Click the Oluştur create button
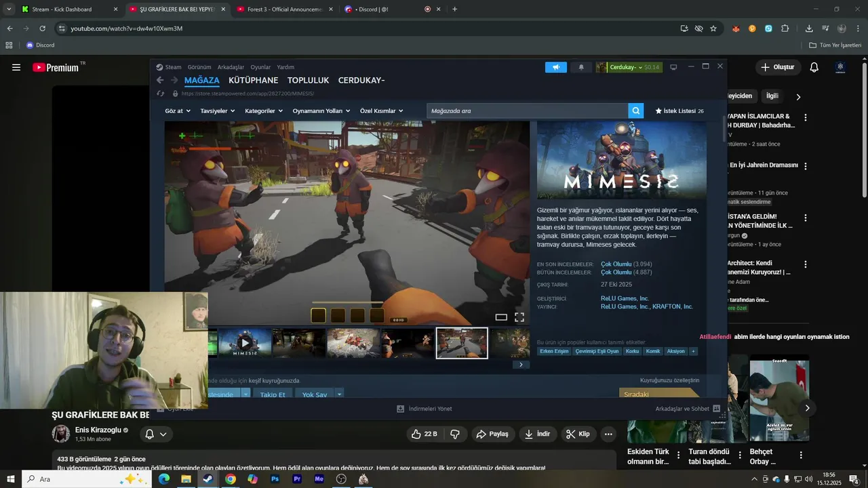The image size is (868, 488). [777, 67]
